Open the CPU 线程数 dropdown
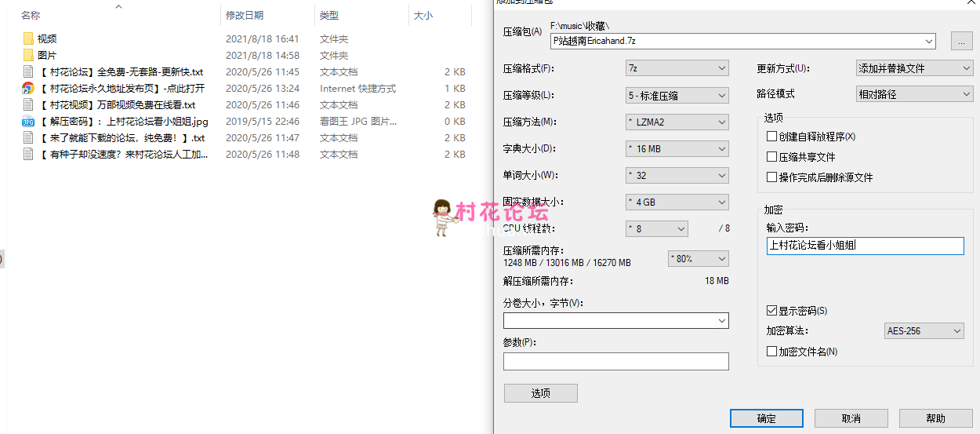 tap(657, 228)
